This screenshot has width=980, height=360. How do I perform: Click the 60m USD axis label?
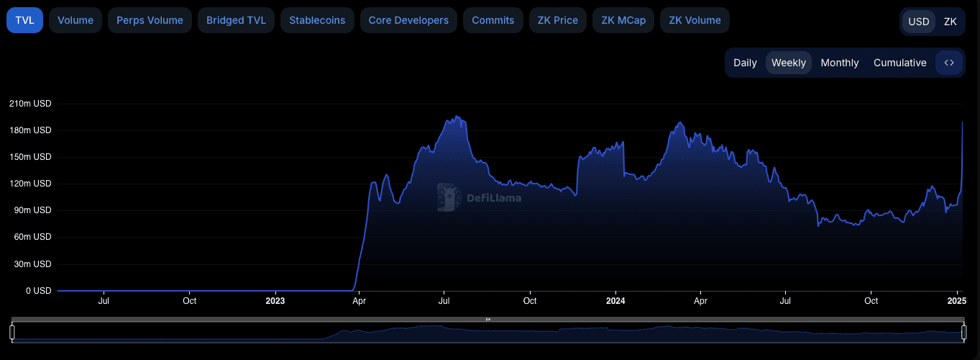(32, 237)
